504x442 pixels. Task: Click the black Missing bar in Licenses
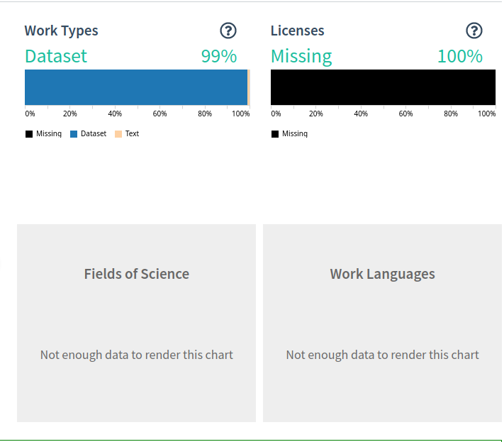(x=383, y=87)
